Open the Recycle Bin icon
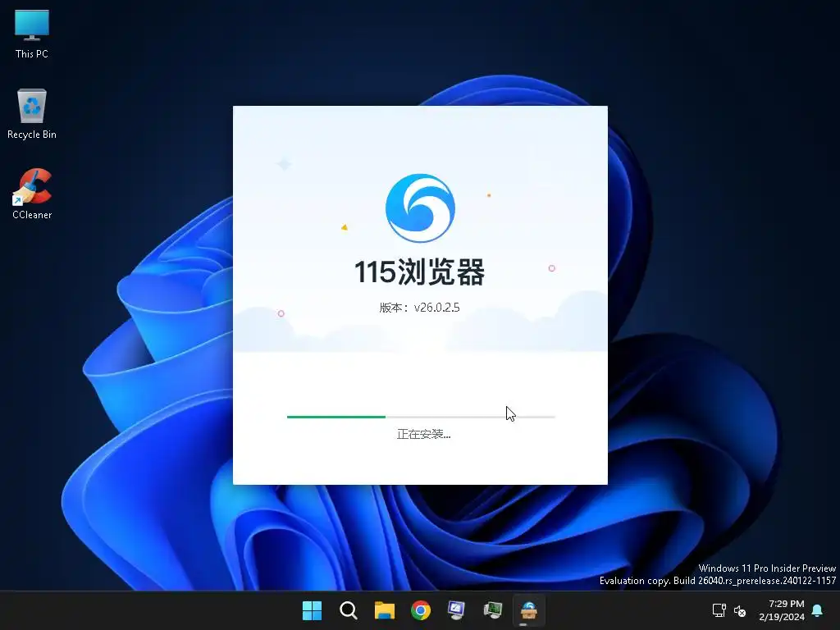840x630 pixels. (32, 113)
